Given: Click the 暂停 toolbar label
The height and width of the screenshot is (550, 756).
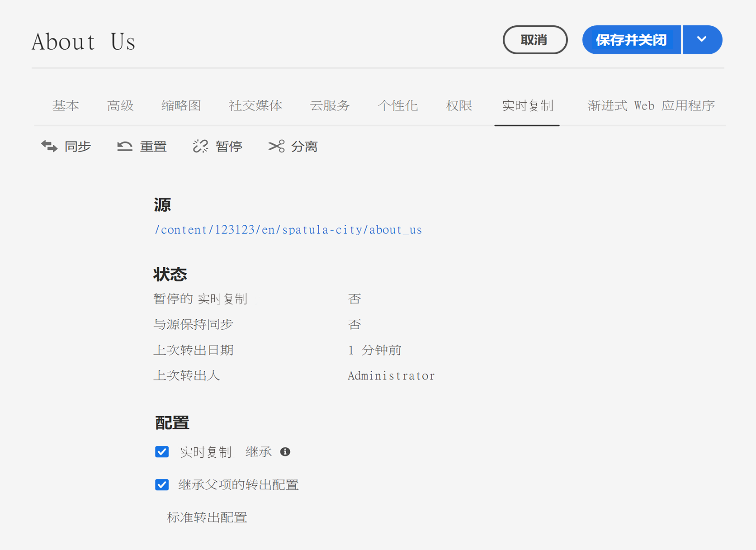Looking at the screenshot, I should (229, 147).
